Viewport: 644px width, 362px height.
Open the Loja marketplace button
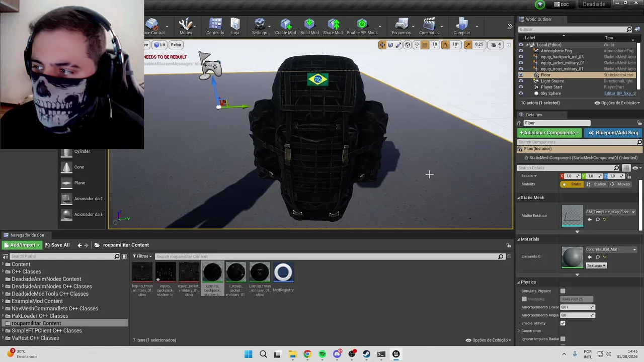point(235,26)
